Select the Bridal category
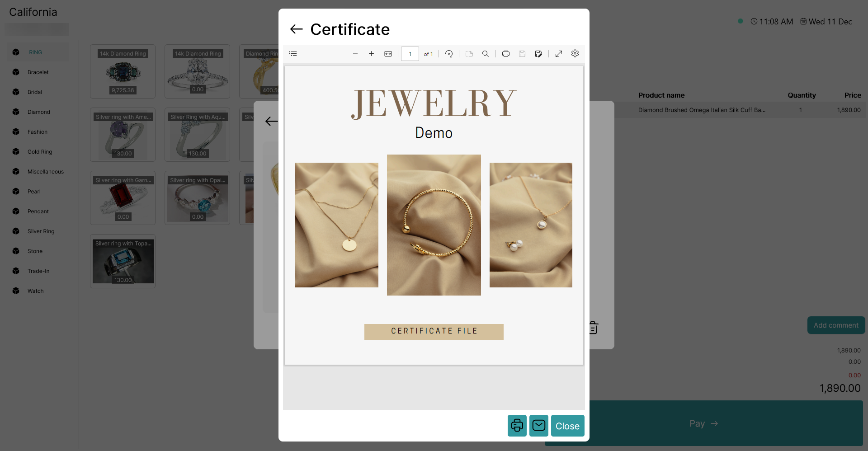 coord(38,92)
